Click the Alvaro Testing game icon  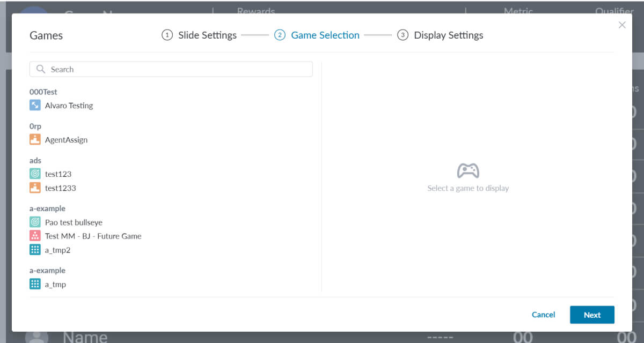click(35, 106)
